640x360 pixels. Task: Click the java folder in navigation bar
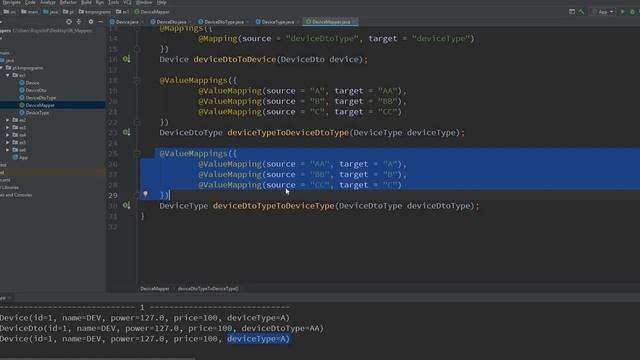pyautogui.click(x=51, y=12)
